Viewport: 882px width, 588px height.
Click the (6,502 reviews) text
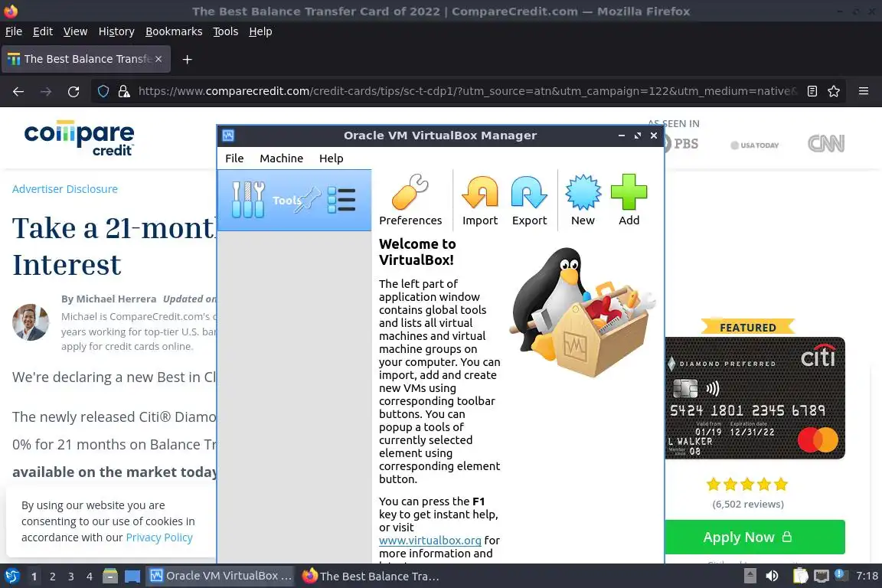click(x=747, y=504)
